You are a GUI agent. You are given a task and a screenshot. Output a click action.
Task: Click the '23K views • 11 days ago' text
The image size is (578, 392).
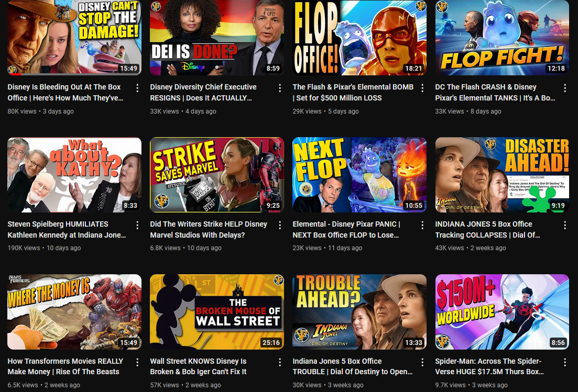pyautogui.click(x=328, y=248)
